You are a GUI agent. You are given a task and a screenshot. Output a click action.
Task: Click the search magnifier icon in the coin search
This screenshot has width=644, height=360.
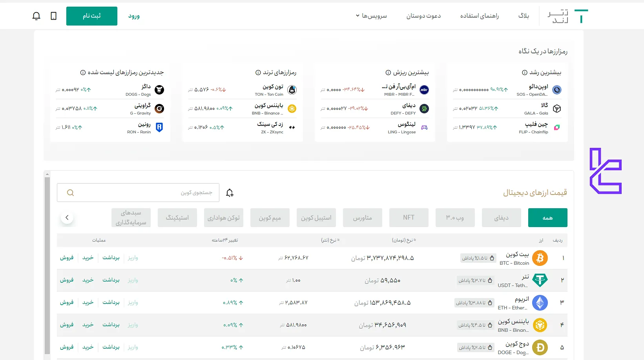point(70,193)
